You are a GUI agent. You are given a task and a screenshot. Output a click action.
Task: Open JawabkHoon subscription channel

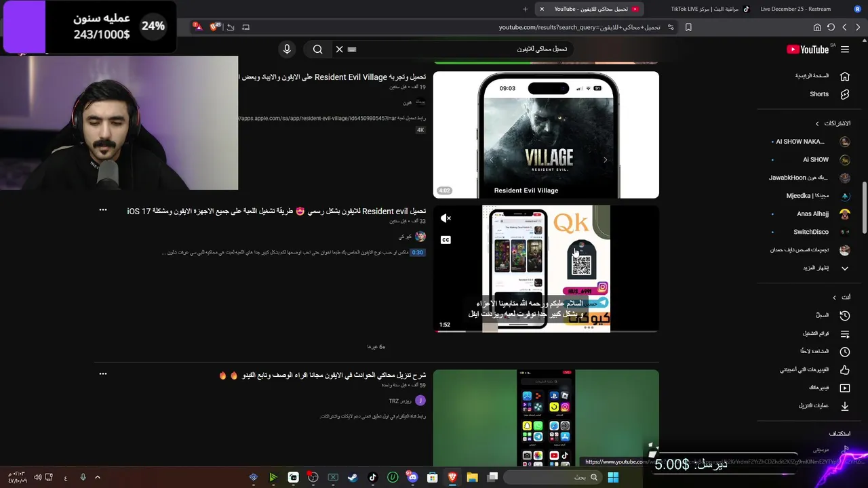coord(810,178)
